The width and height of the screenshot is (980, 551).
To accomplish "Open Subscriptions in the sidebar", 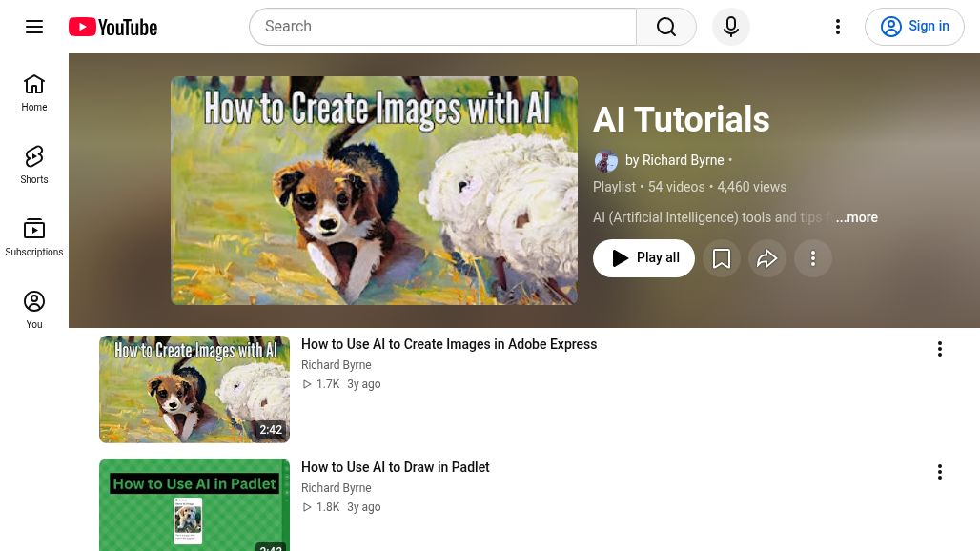I will pos(34,238).
